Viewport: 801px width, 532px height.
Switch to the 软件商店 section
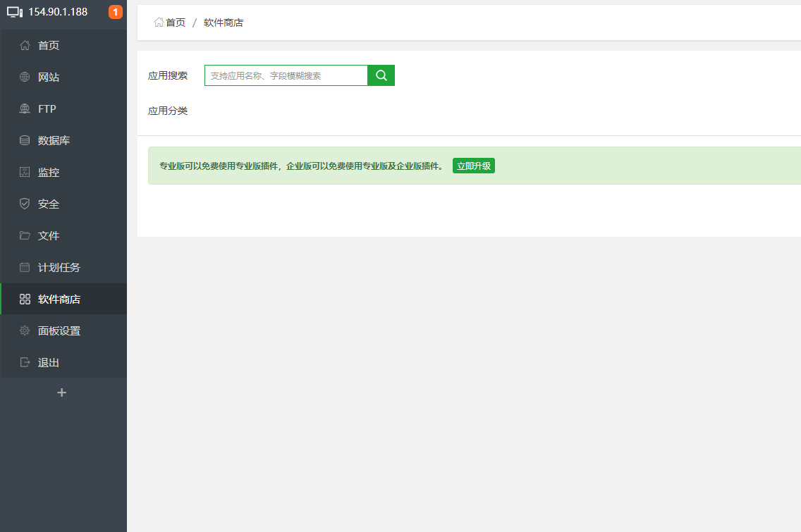[60, 299]
